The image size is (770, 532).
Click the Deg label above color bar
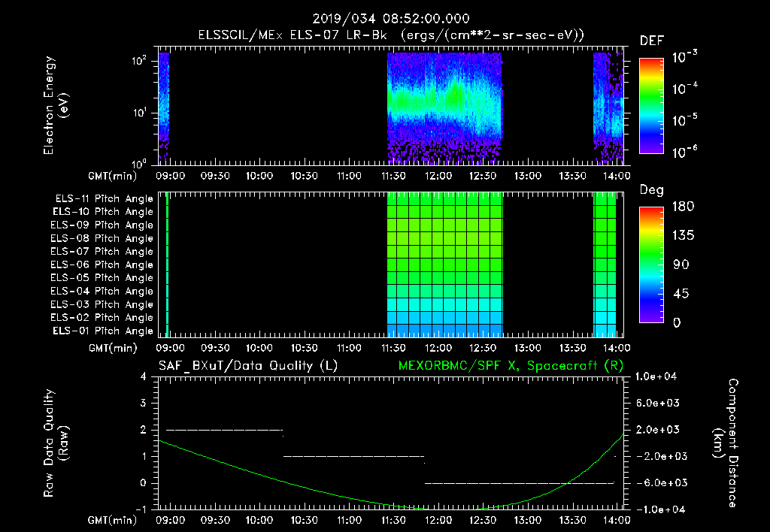coord(652,190)
